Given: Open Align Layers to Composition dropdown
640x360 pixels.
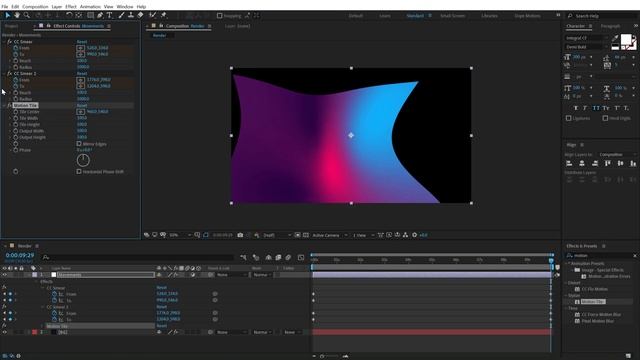Looking at the screenshot, I should [x=618, y=155].
